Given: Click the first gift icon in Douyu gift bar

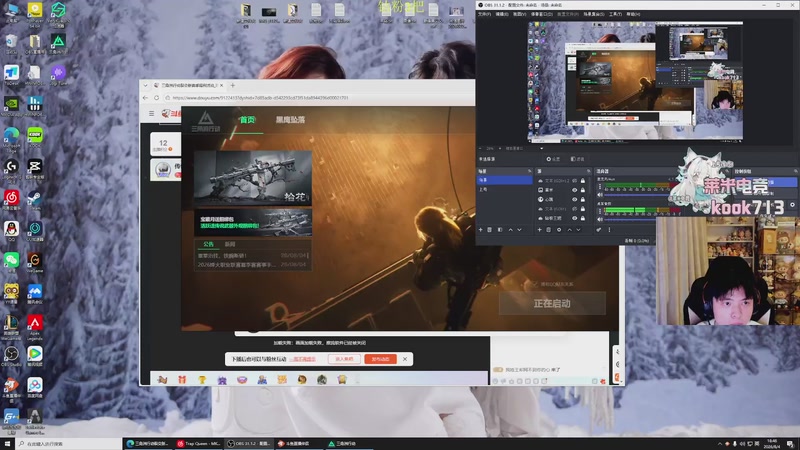Looking at the screenshot, I should (162, 380).
